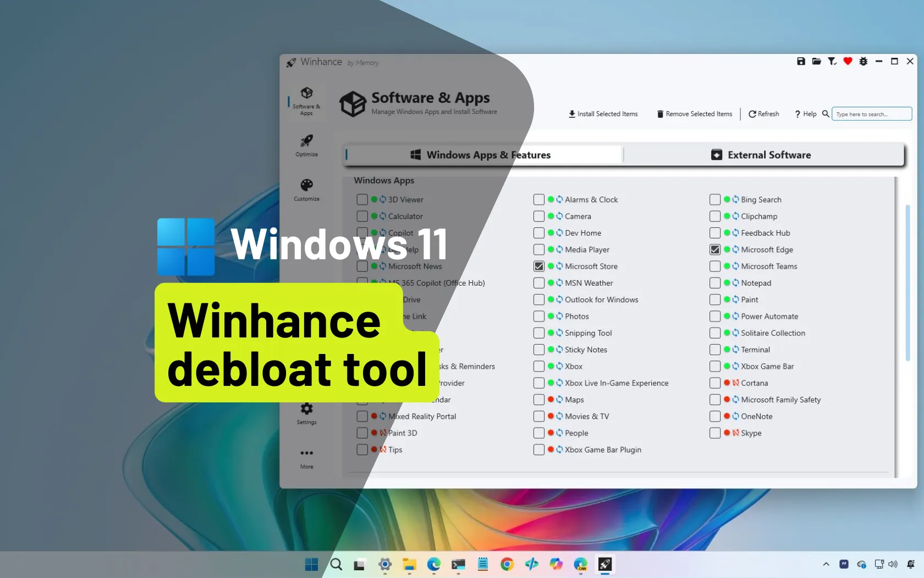924x578 pixels.
Task: Click the Help button
Action: click(x=806, y=114)
